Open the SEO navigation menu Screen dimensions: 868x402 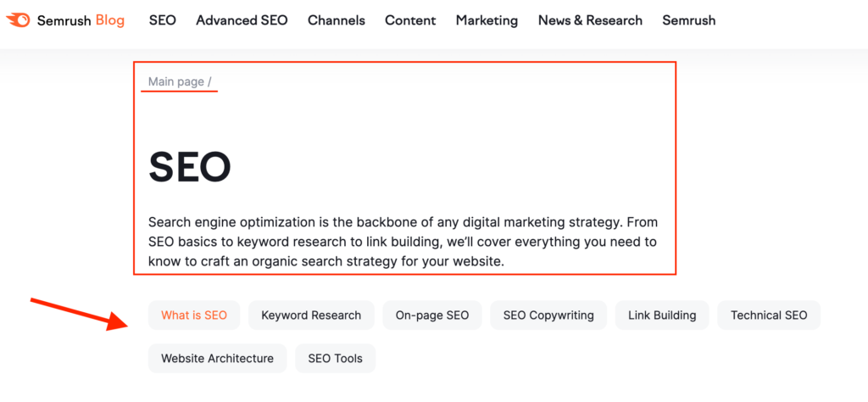coord(162,20)
